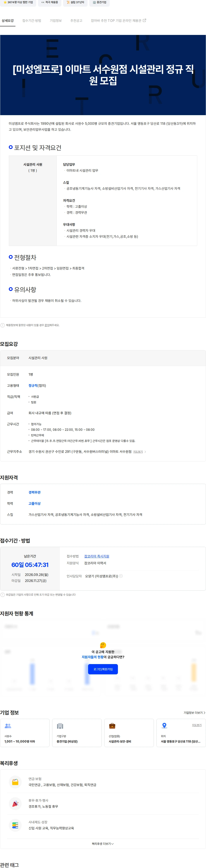Click the 고졸이상 education link
Screen dimensions: 206x868
pos(34,503)
